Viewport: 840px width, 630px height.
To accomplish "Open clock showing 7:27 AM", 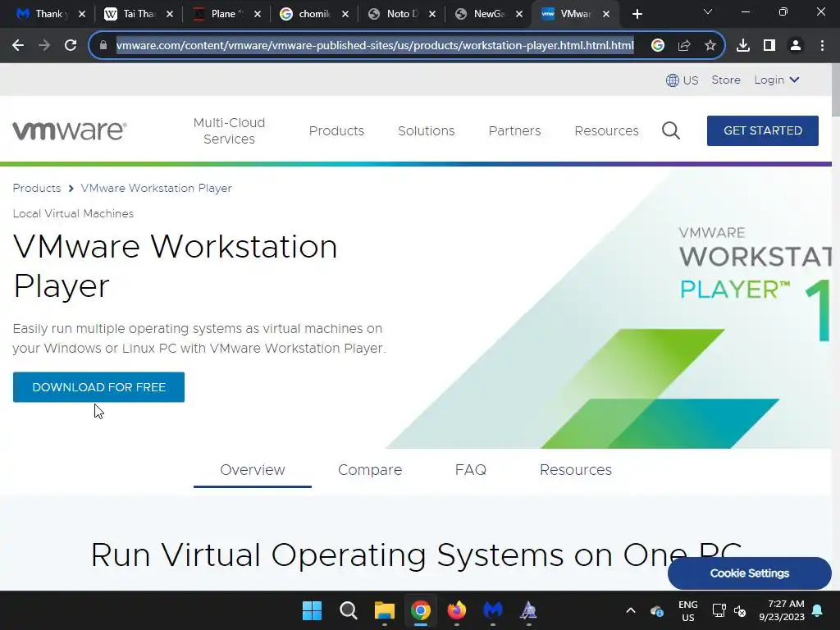I will 782,610.
